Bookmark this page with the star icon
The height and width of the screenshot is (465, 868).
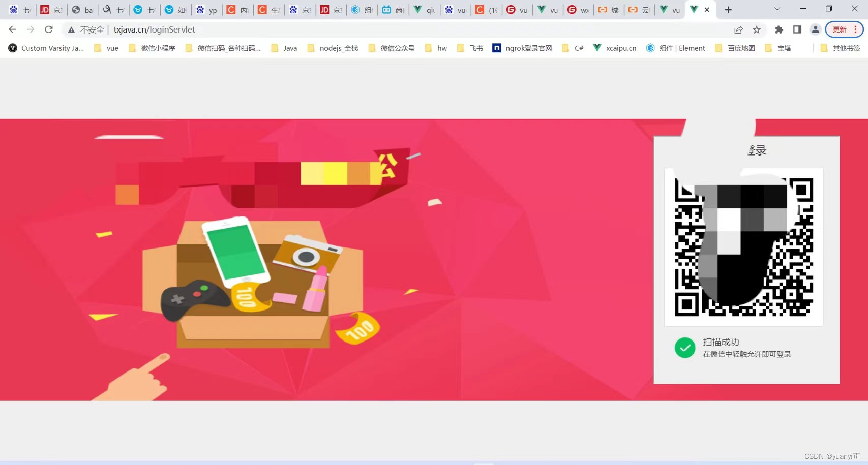click(x=757, y=29)
